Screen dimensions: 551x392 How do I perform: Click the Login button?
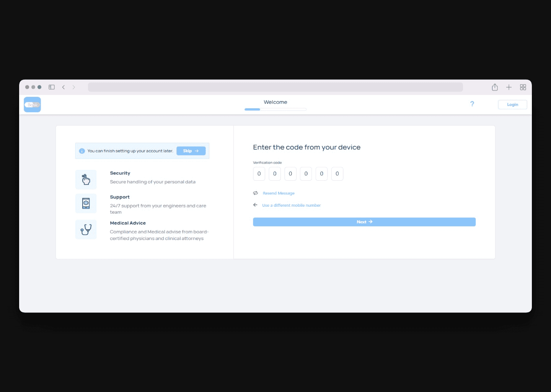[512, 105]
